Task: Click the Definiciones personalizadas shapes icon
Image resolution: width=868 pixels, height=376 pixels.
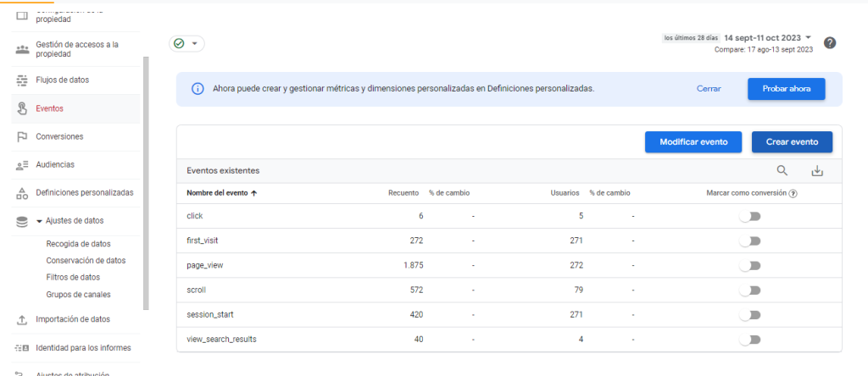Action: 22,193
